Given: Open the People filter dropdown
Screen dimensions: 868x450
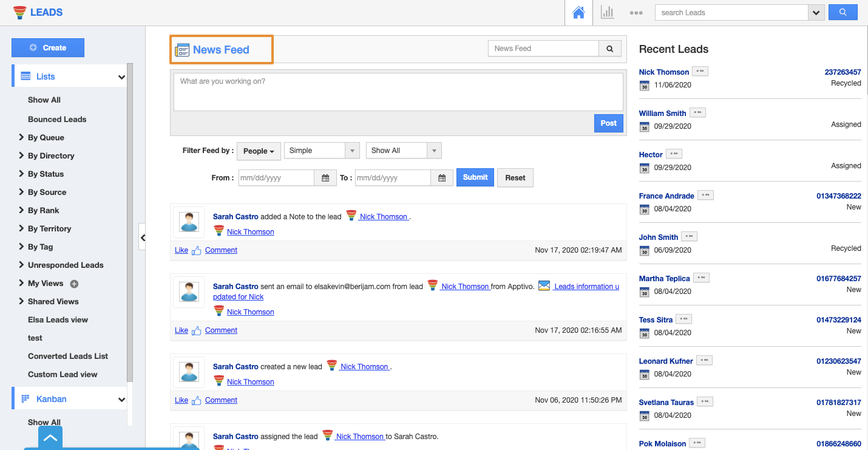Looking at the screenshot, I should tap(259, 151).
